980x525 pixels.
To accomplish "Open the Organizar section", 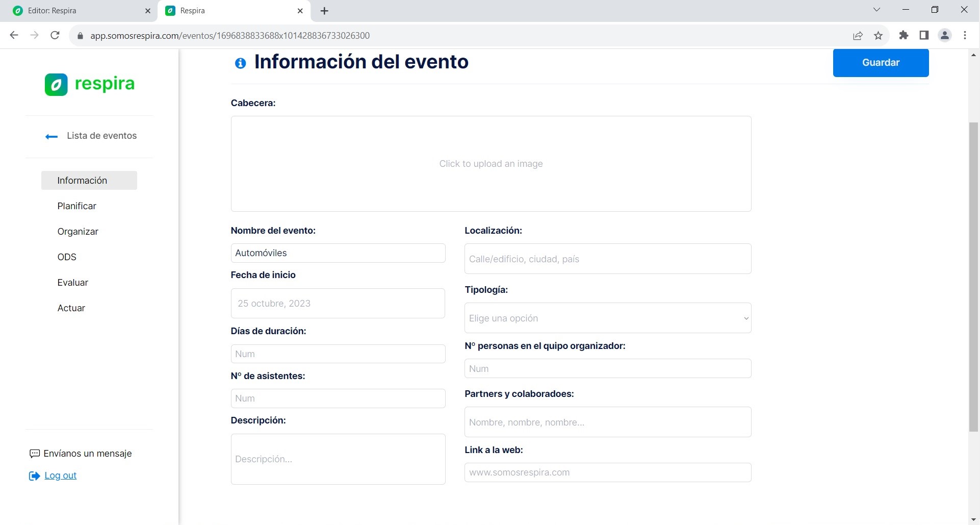I will pyautogui.click(x=78, y=232).
